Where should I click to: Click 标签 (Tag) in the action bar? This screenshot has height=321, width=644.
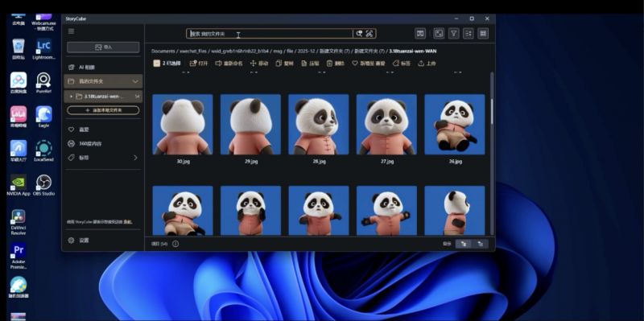coord(402,64)
